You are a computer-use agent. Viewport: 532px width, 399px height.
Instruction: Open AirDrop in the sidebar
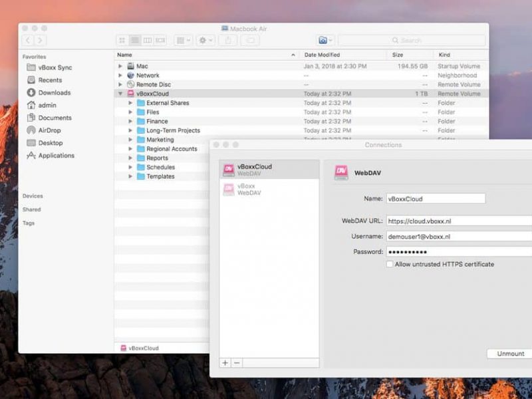[x=50, y=130]
